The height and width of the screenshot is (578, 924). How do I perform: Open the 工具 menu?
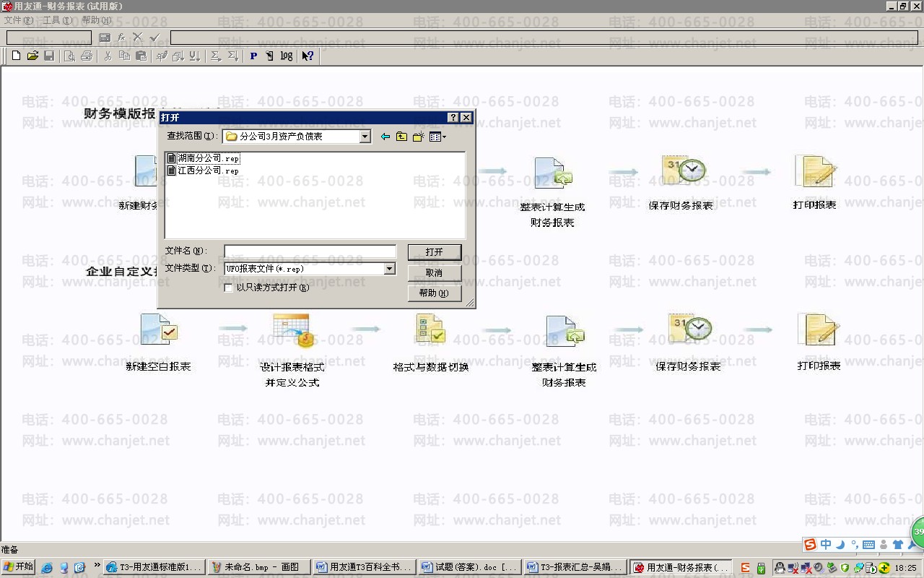tap(57, 20)
